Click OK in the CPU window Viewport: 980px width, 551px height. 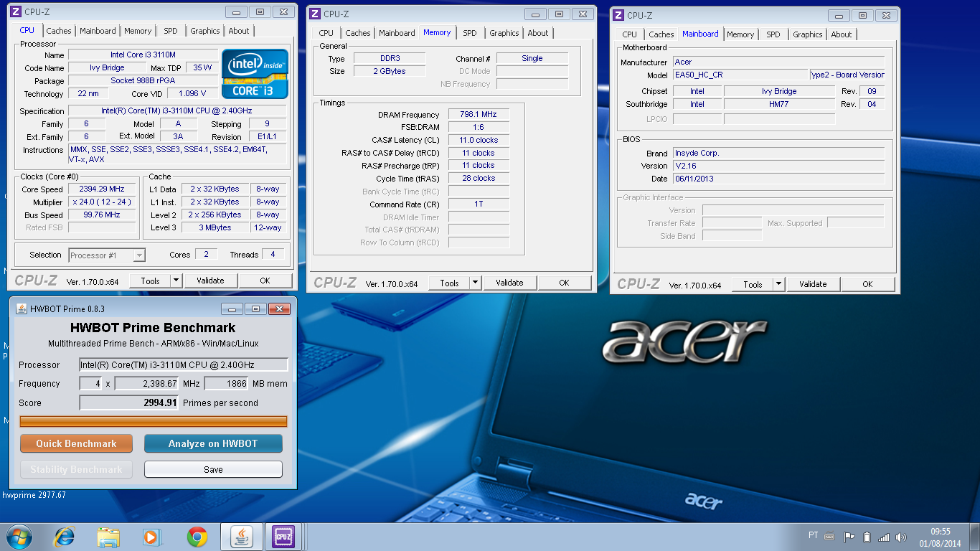pyautogui.click(x=265, y=281)
